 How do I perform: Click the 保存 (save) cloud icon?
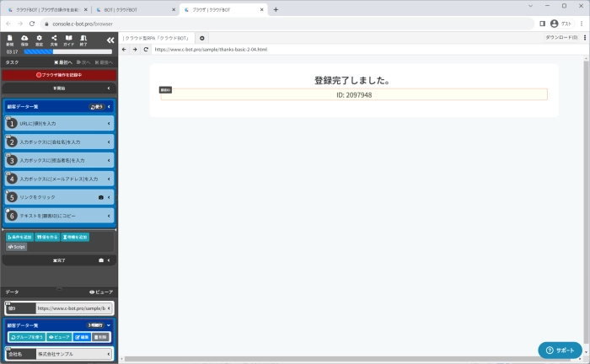click(24, 40)
